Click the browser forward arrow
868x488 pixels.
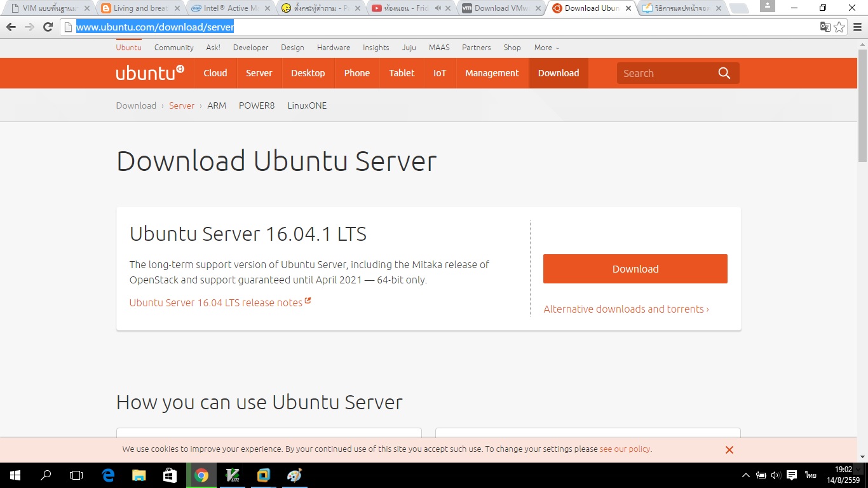pyautogui.click(x=29, y=27)
